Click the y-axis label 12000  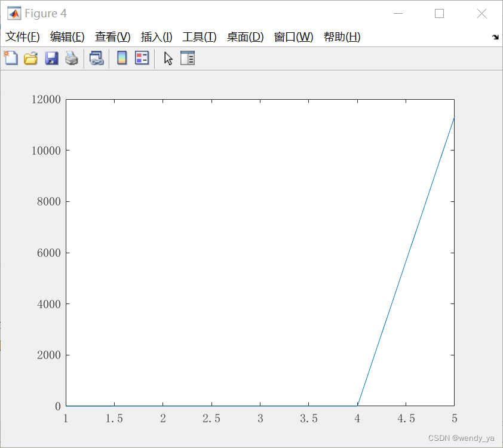(x=46, y=99)
